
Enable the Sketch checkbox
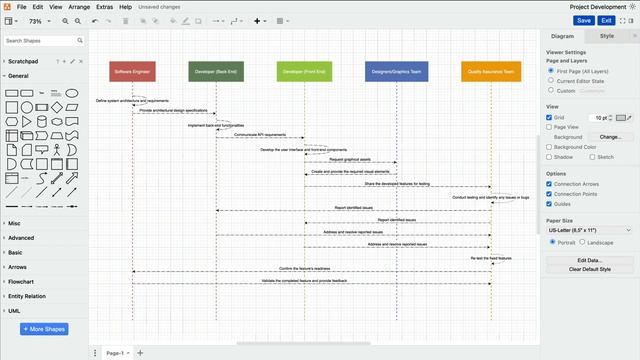click(x=592, y=157)
